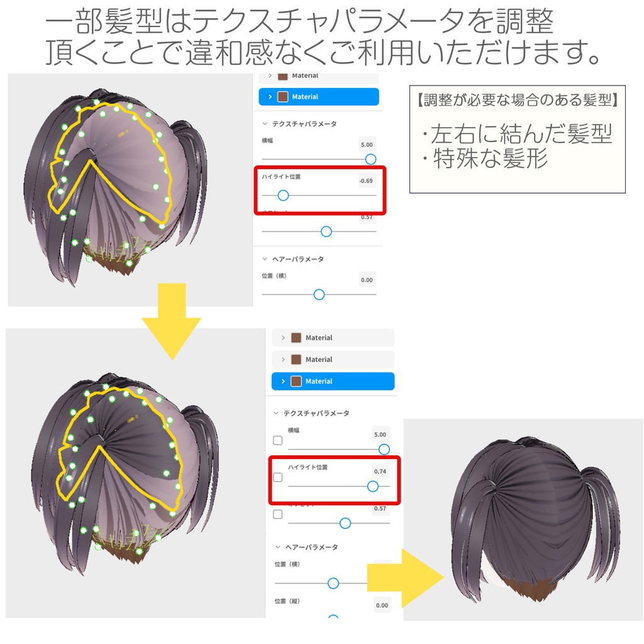644x644 pixels.
Task: Click the large yellow downward arrow
Action: pos(171,321)
